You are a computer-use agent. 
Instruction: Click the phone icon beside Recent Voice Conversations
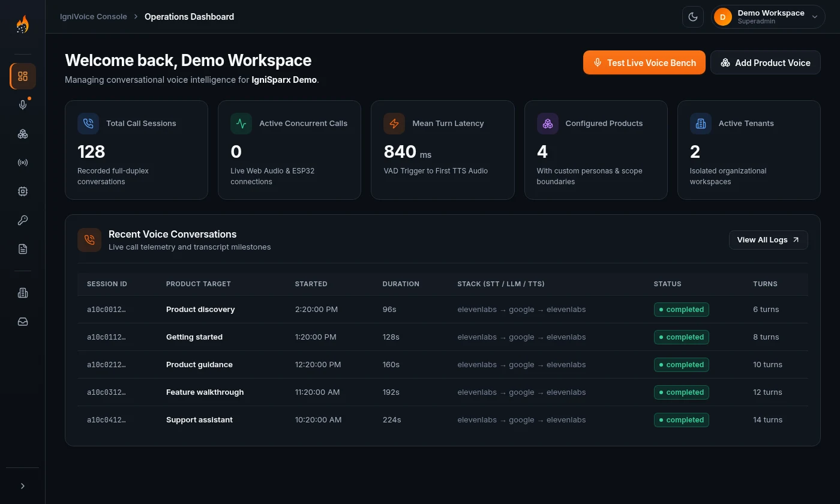coord(89,240)
